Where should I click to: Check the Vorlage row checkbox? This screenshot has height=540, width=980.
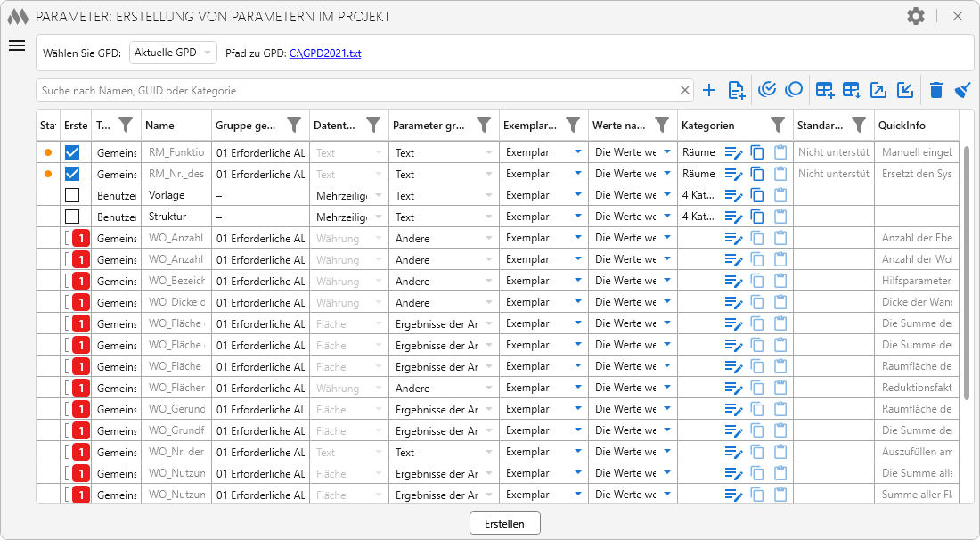coord(72,195)
